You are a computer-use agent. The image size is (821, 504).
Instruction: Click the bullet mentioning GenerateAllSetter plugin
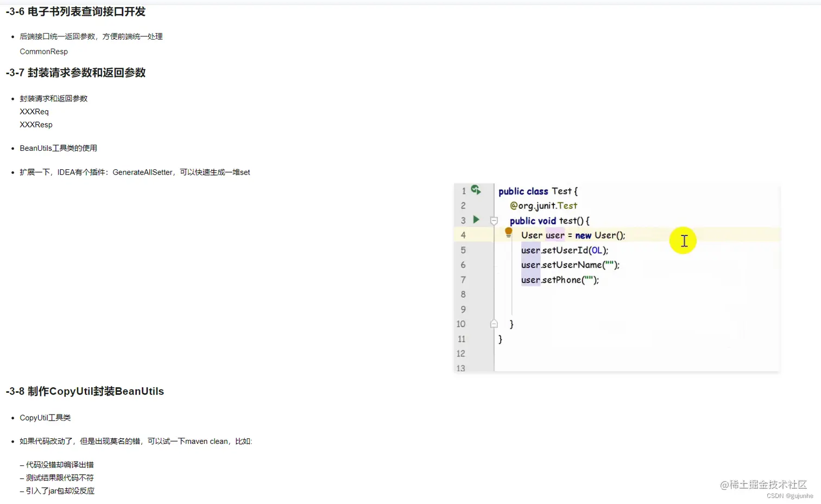coord(135,172)
